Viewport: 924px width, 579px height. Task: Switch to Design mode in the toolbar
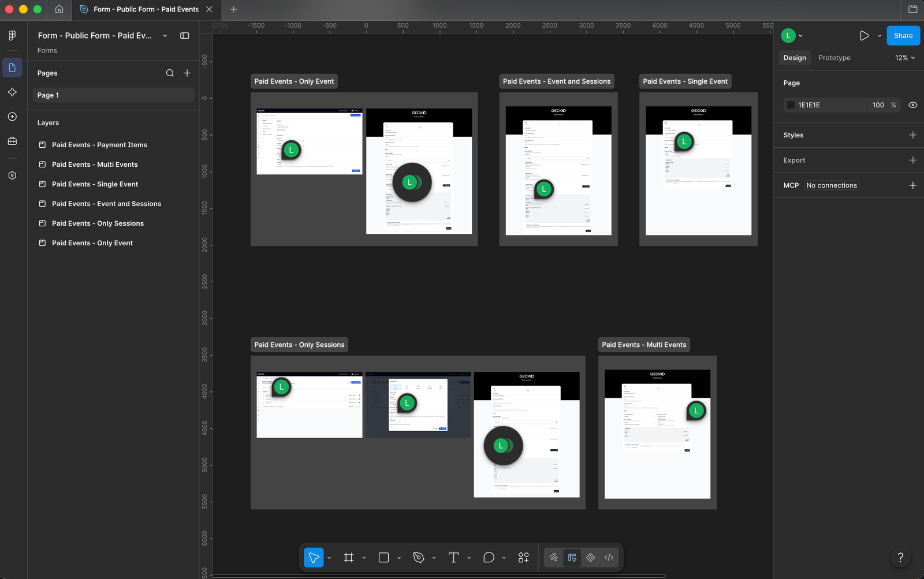[572, 558]
